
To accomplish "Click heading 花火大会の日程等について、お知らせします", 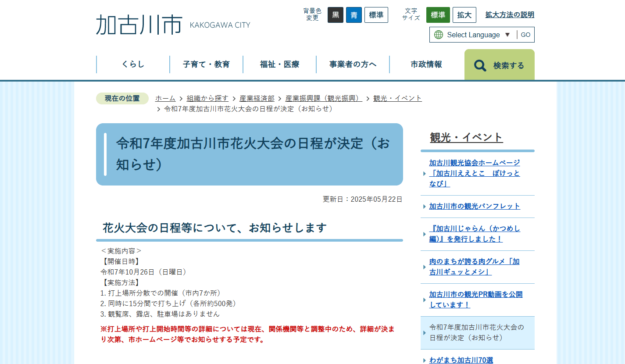I will pos(215,228).
